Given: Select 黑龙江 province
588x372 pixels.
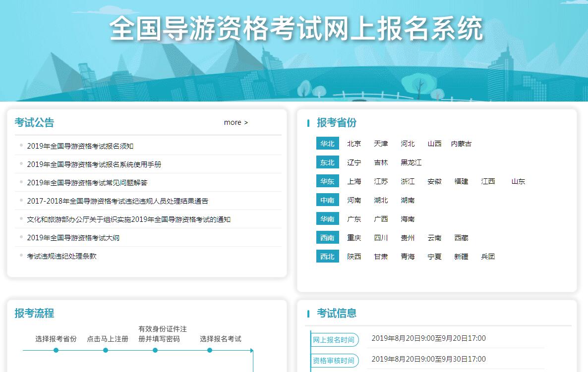Looking at the screenshot, I should (x=411, y=162).
